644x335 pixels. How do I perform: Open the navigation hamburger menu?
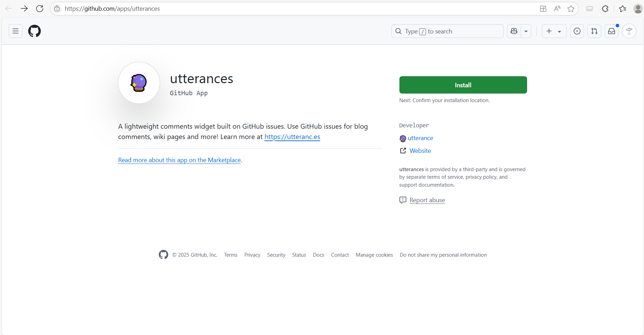(x=15, y=31)
